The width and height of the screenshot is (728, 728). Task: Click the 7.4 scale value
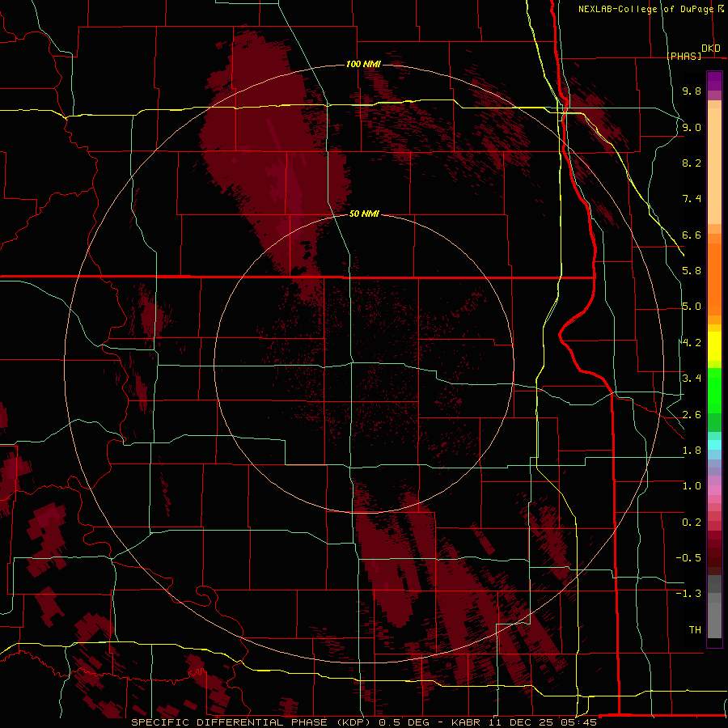coord(692,199)
